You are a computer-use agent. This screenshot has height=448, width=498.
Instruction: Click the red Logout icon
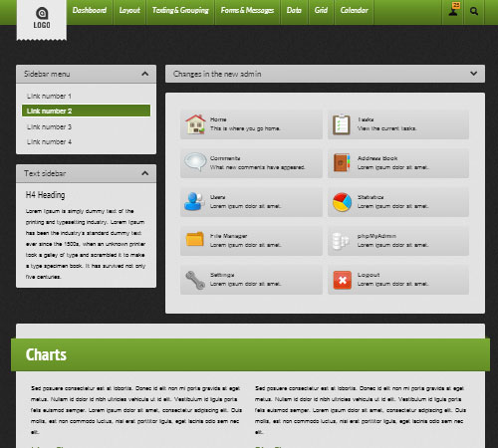342,280
